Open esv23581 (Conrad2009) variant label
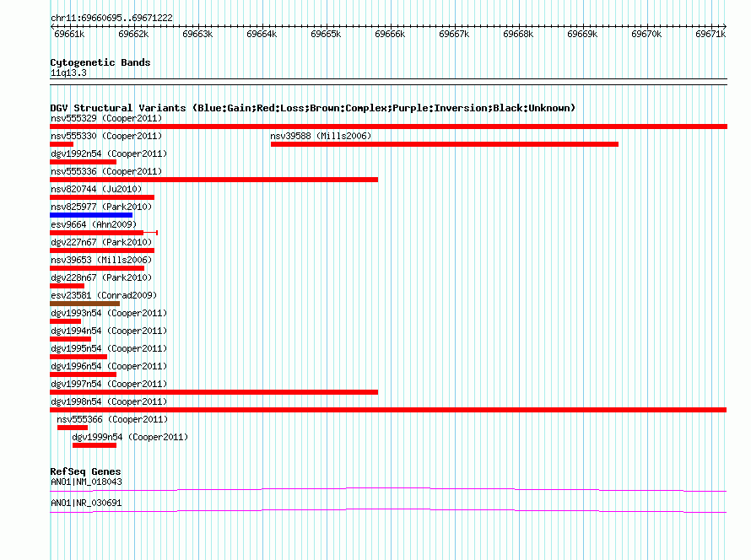Image resolution: width=751 pixels, height=560 pixels. [x=104, y=295]
